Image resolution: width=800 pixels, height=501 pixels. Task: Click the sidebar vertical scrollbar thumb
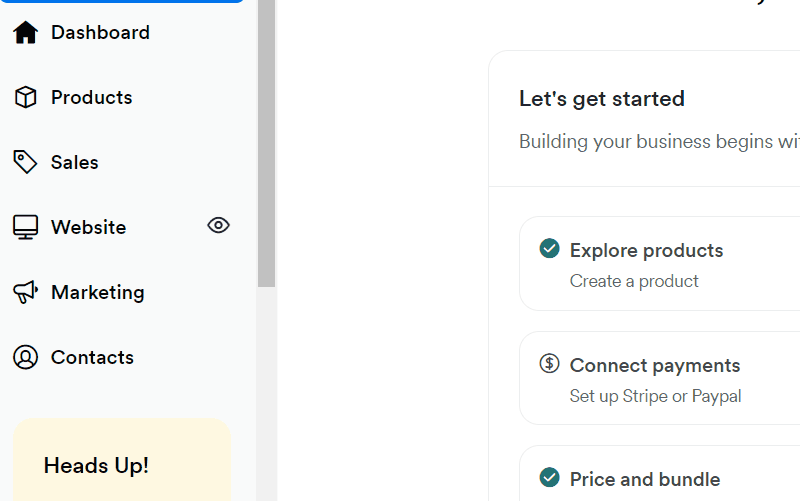tap(266, 143)
